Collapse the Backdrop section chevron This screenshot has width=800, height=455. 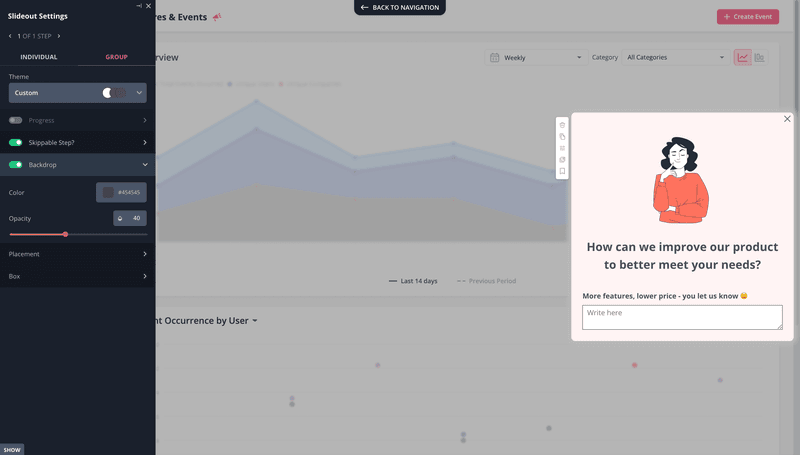(145, 165)
